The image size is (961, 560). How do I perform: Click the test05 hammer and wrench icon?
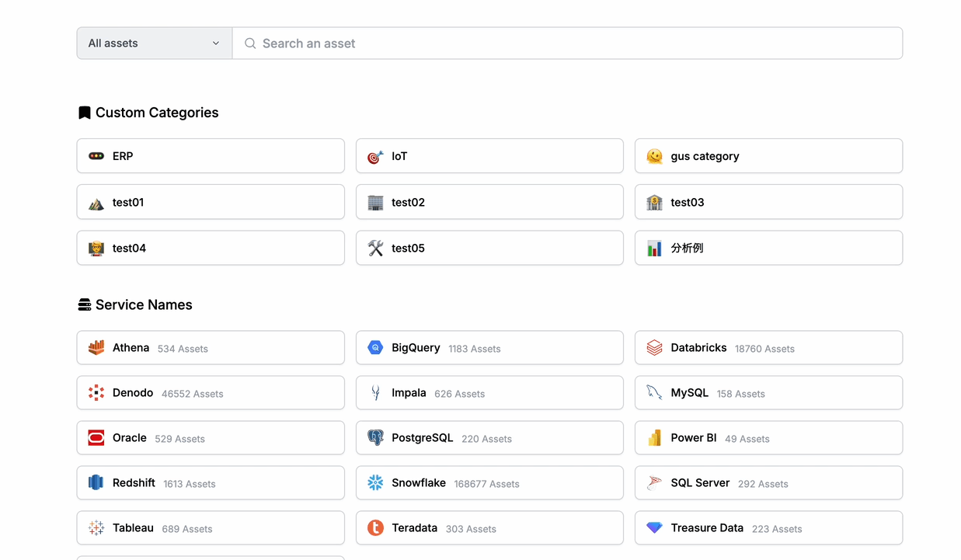pos(375,249)
